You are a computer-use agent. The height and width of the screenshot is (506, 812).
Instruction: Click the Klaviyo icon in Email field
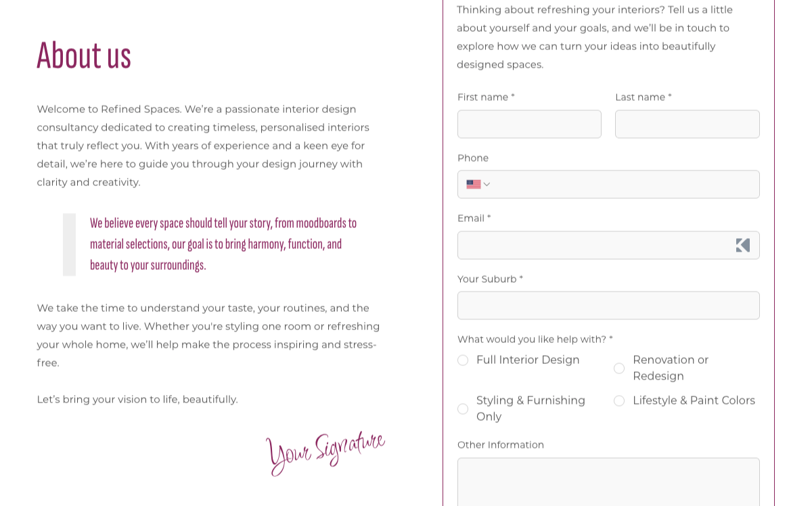743,245
